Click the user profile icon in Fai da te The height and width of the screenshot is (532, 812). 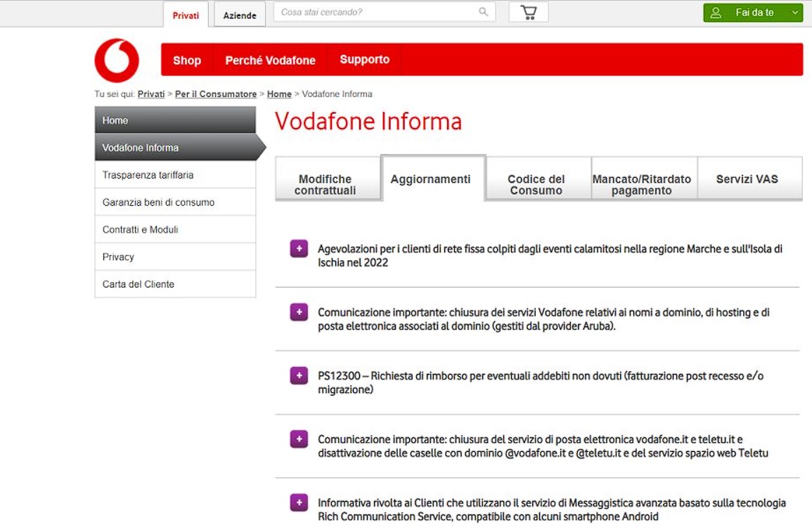716,13
